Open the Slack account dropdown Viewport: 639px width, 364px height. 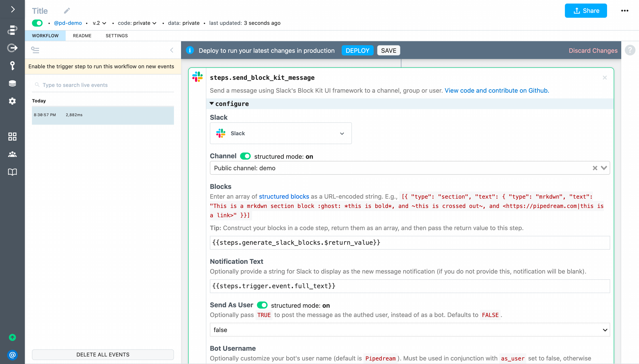coord(280,133)
